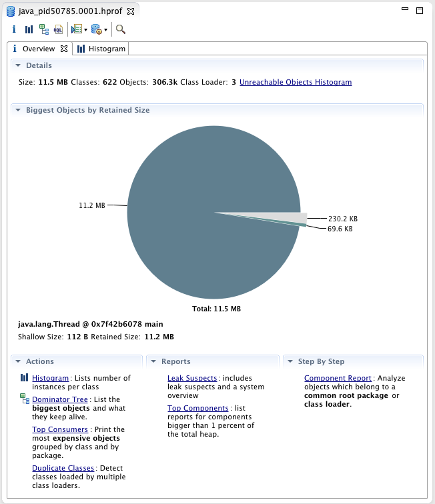Click the Query Browser icon
Viewport: 435px width, 504px height.
point(97,29)
